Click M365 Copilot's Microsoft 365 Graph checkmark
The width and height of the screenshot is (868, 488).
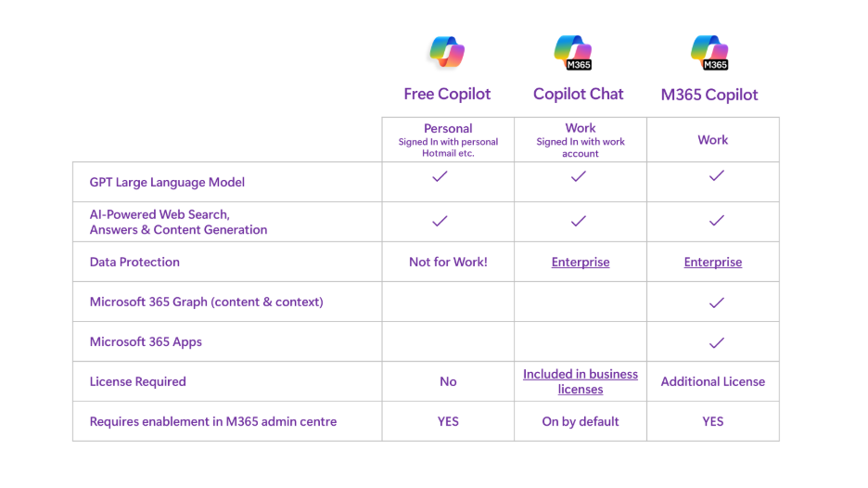coord(716,302)
